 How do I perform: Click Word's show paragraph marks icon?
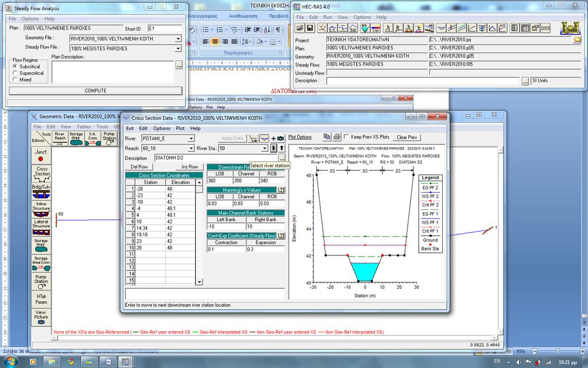(x=278, y=30)
